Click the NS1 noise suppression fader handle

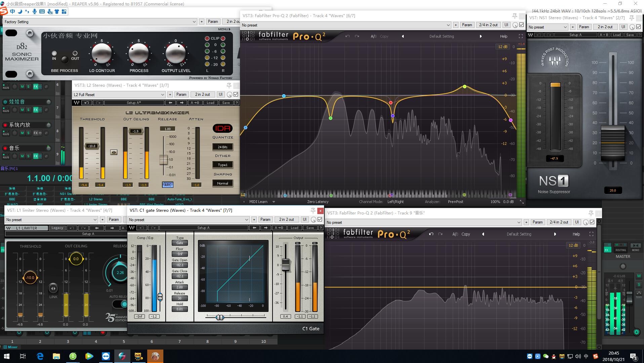(x=613, y=143)
